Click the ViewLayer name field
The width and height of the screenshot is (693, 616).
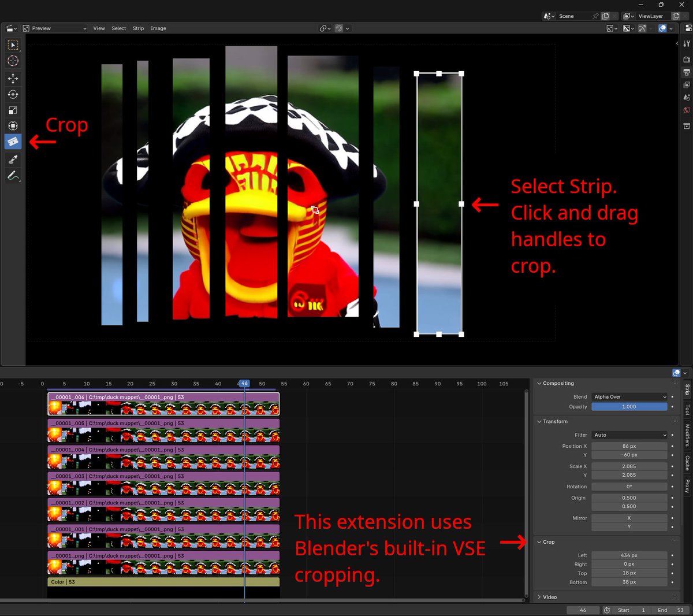coord(653,16)
